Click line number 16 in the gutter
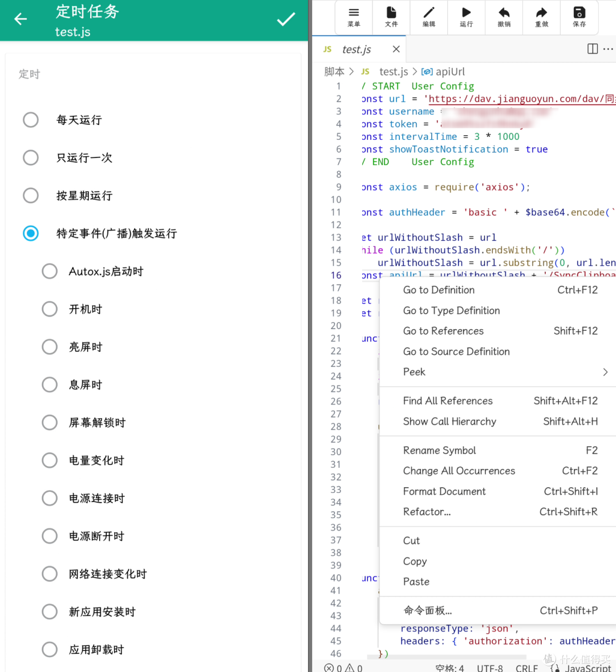 [x=337, y=275]
